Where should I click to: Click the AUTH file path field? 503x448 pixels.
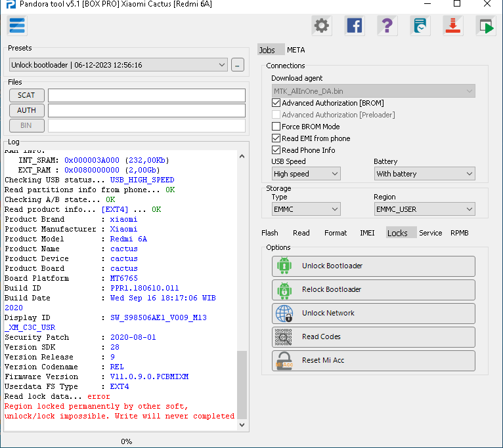click(x=146, y=111)
